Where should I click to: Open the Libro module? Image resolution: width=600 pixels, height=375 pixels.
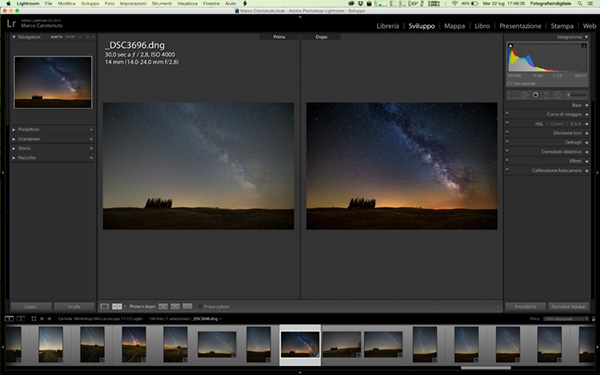click(482, 26)
